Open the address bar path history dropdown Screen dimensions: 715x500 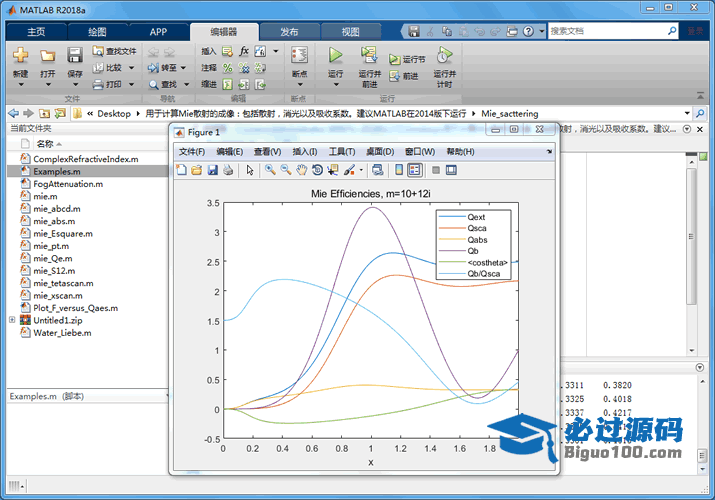(687, 113)
